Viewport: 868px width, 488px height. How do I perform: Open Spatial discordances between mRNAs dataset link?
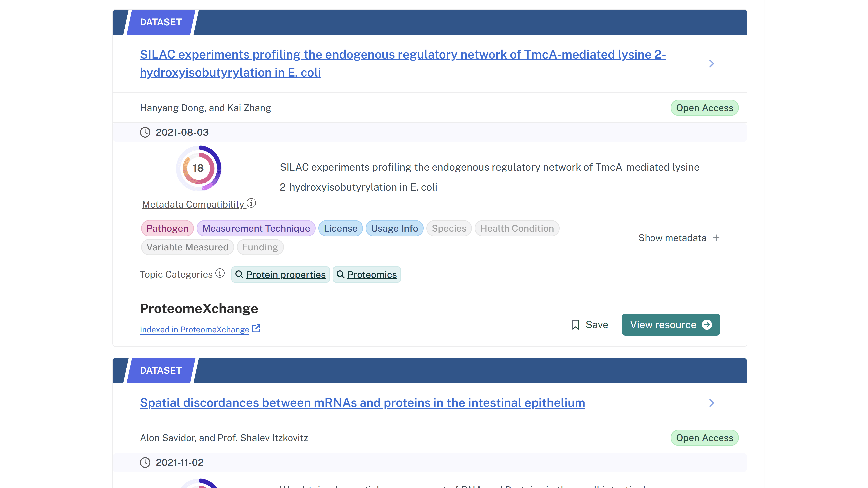coord(362,403)
